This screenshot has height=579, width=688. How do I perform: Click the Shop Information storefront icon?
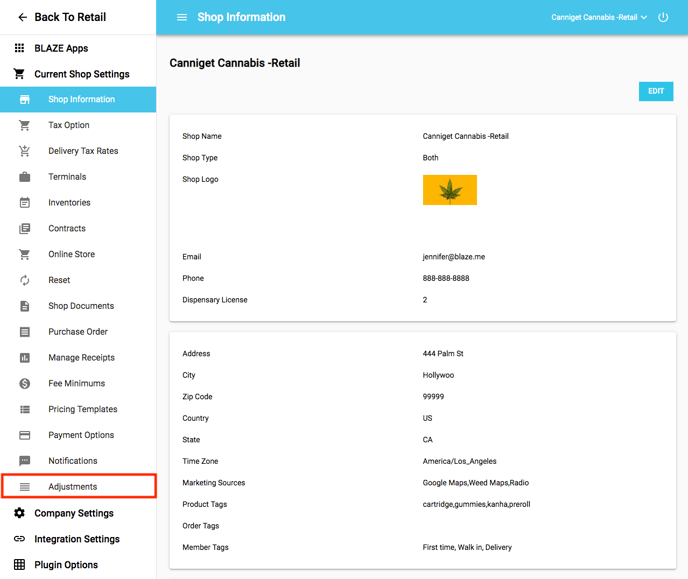click(25, 100)
